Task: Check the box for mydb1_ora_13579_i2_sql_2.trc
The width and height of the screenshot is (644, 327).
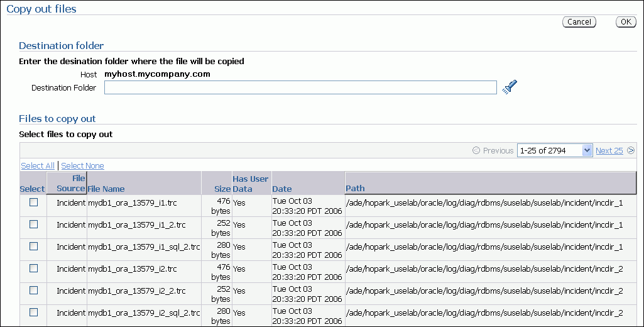Action: point(34,312)
